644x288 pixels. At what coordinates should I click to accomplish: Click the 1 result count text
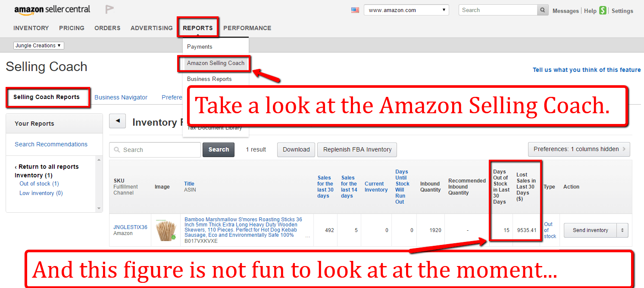pos(256,149)
